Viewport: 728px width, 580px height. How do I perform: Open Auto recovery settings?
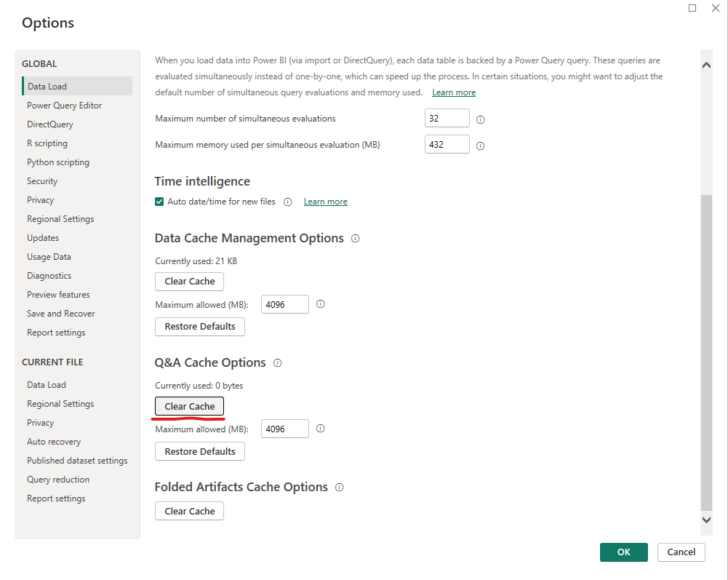point(54,442)
